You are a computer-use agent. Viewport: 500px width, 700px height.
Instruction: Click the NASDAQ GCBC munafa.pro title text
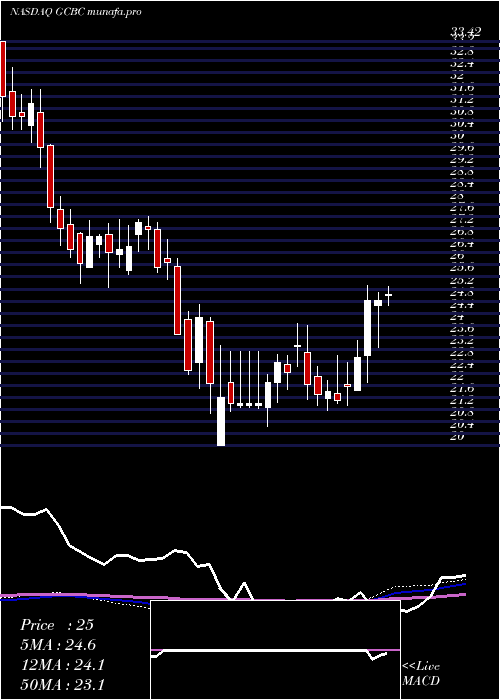pyautogui.click(x=76, y=12)
